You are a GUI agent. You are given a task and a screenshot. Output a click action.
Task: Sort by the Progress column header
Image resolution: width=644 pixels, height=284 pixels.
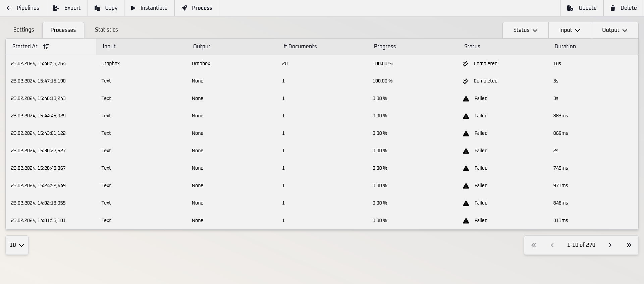(385, 47)
